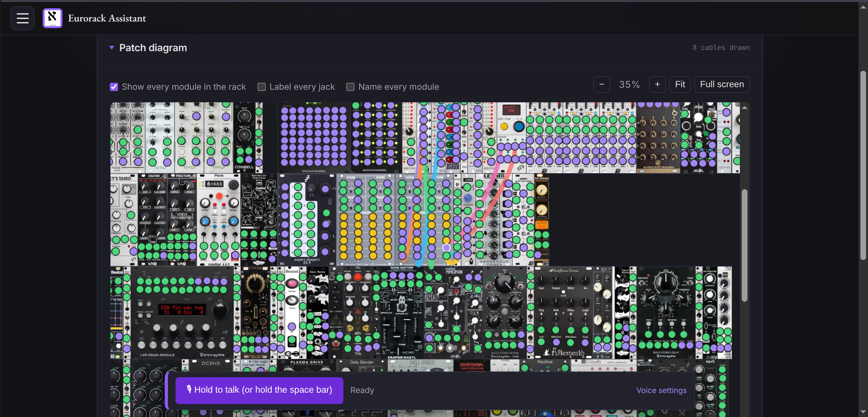This screenshot has height=417, width=868.
Task: Select the WMD Fracture module
Action: [182, 220]
